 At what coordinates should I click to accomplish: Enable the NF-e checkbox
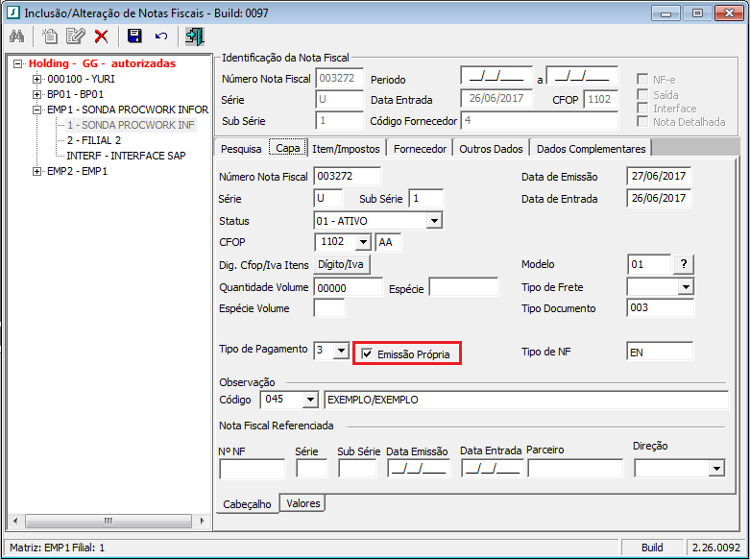[x=643, y=79]
